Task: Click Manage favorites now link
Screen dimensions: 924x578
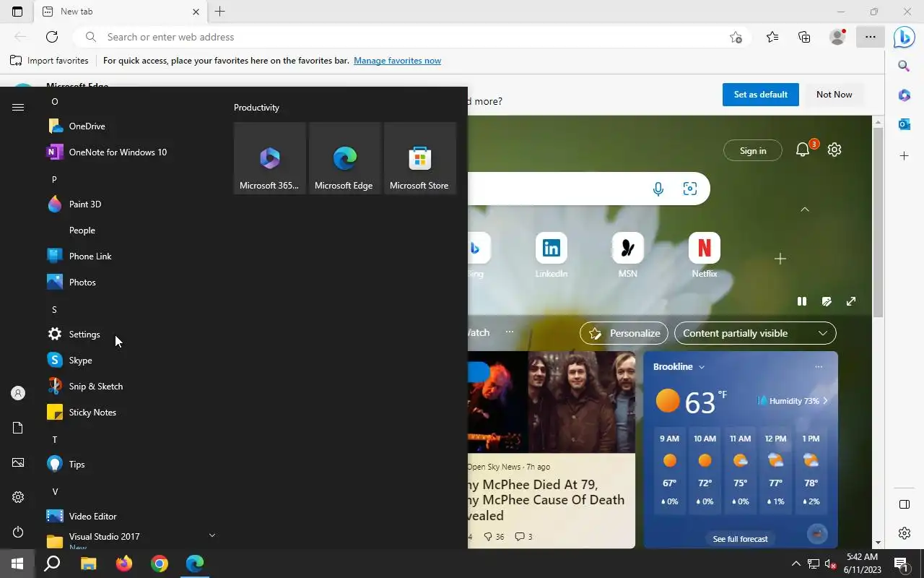Action: [397, 61]
